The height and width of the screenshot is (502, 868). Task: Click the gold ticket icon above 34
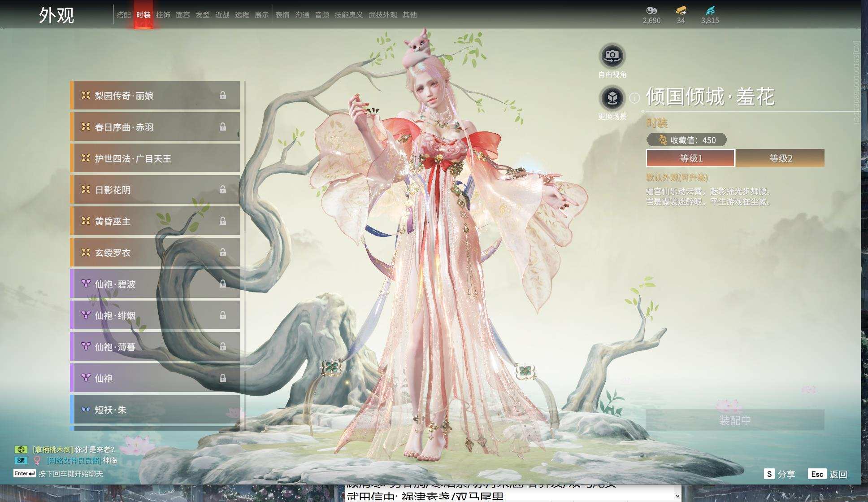[681, 10]
